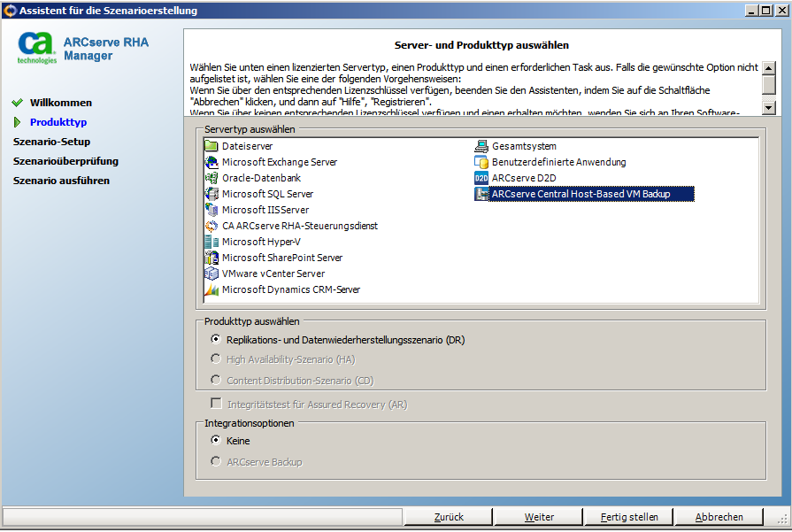Go to Produkttyp step
This screenshot has height=532, width=792.
[58, 122]
